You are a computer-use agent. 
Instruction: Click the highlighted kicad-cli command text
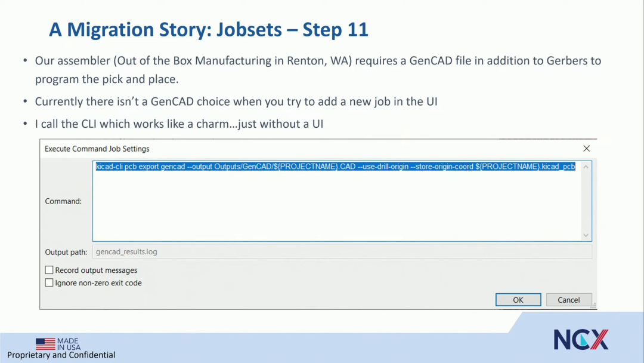tap(335, 167)
